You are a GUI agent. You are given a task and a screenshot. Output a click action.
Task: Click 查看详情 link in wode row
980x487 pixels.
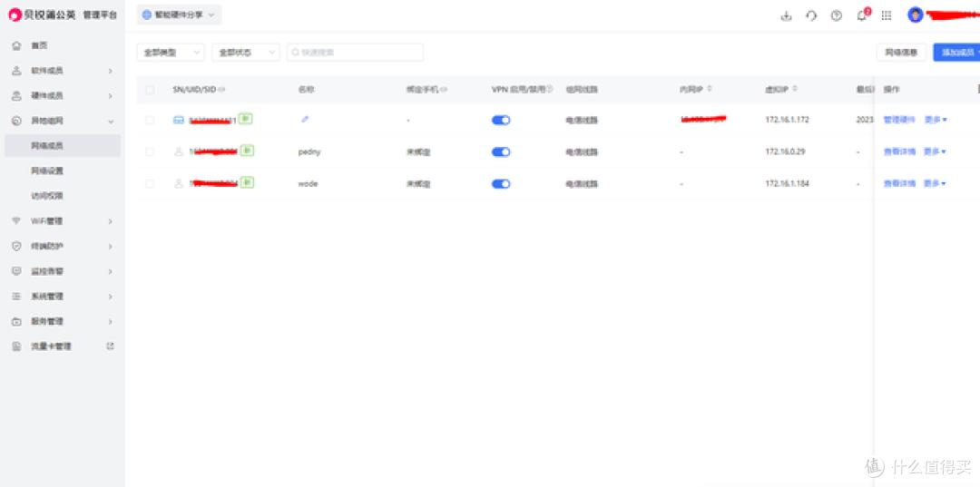(x=899, y=183)
